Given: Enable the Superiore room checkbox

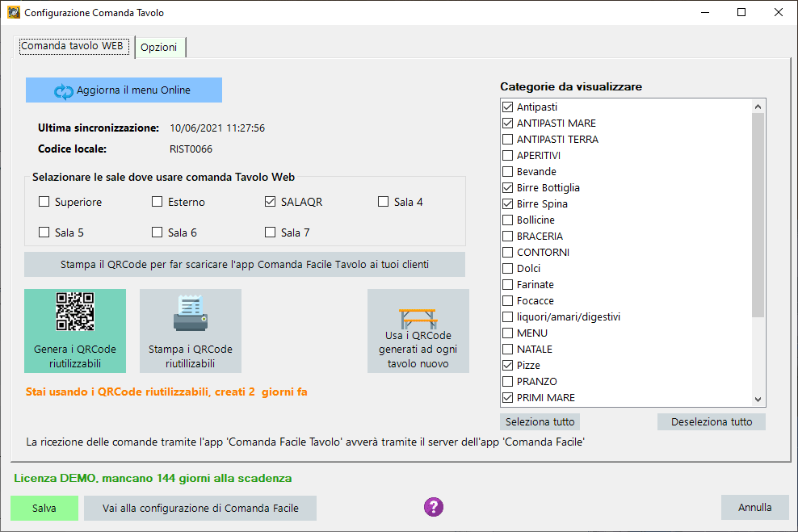Looking at the screenshot, I should coord(44,202).
